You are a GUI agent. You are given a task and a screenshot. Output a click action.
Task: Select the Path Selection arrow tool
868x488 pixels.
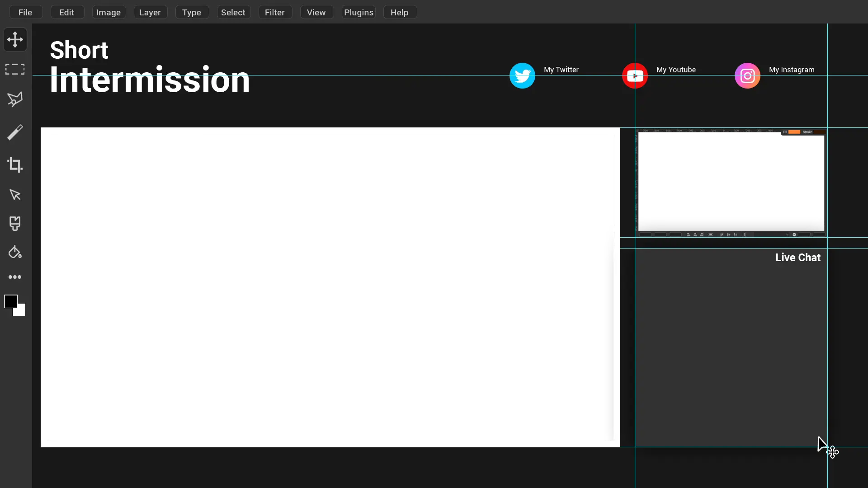(x=15, y=195)
